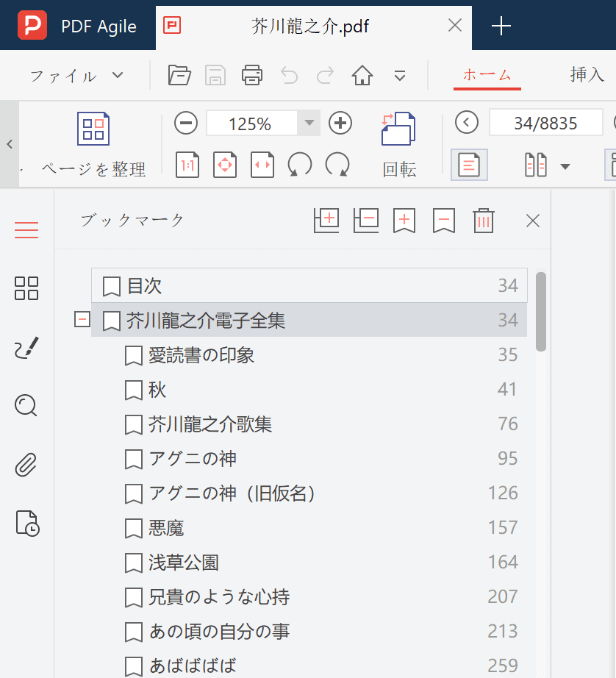
Task: Select the ホーム ribbon tab
Action: tap(487, 74)
